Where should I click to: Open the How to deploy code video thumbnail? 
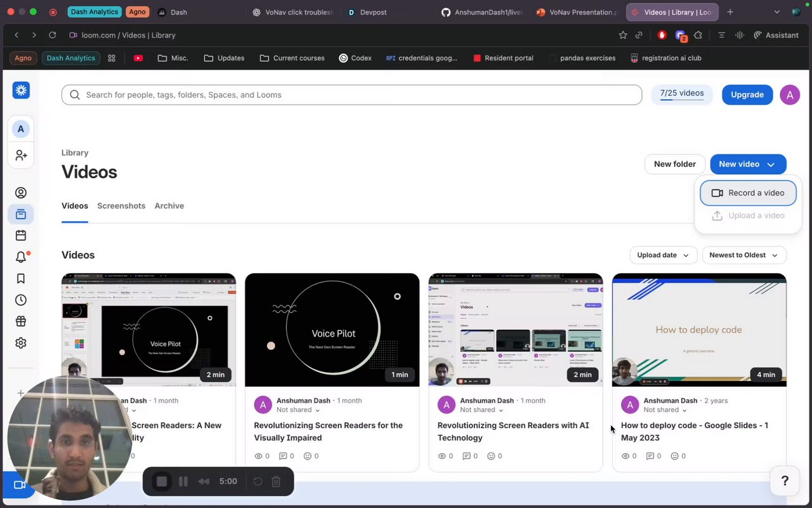pos(699,330)
